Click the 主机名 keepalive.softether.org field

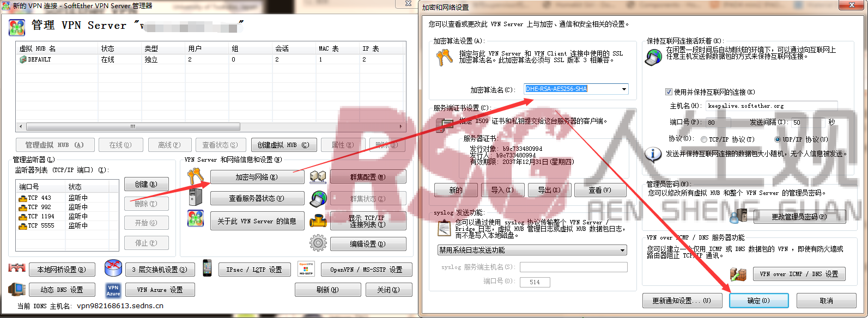pyautogui.click(x=772, y=106)
